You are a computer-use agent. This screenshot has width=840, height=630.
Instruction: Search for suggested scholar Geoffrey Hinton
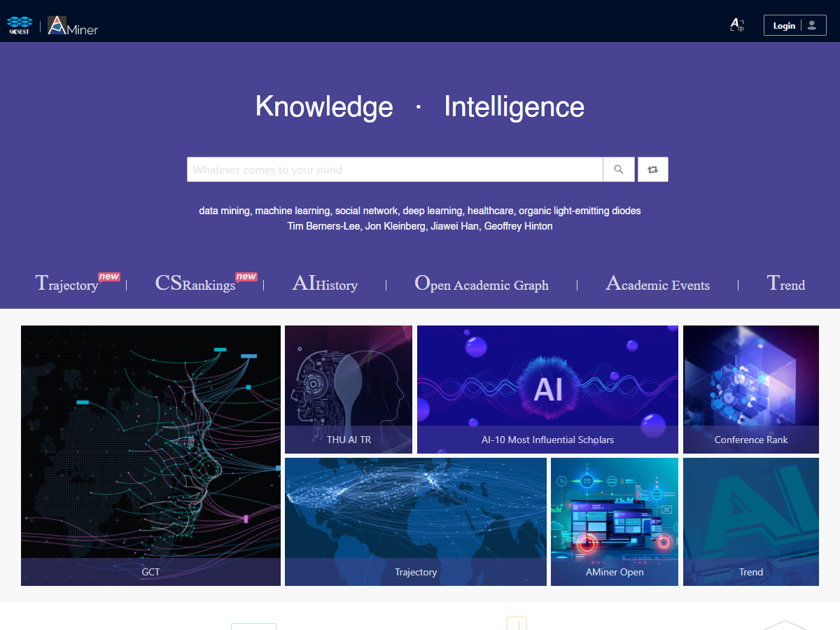pyautogui.click(x=518, y=226)
